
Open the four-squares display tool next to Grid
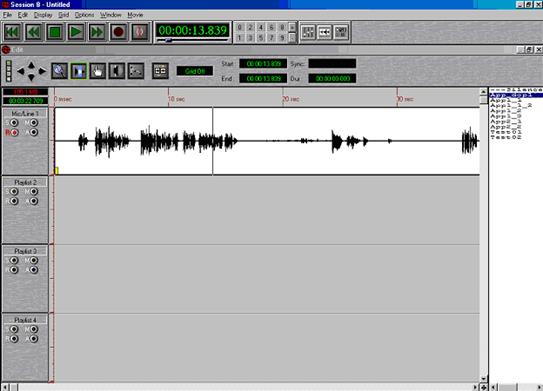[160, 71]
